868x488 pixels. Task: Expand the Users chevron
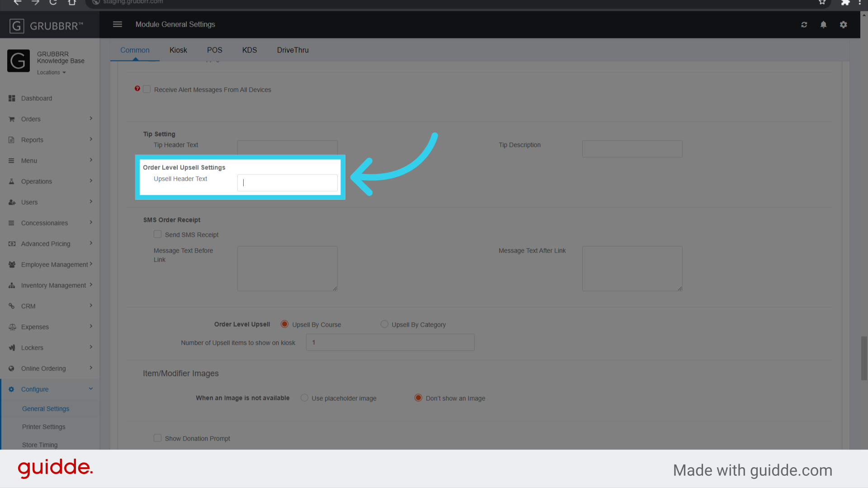[91, 202]
